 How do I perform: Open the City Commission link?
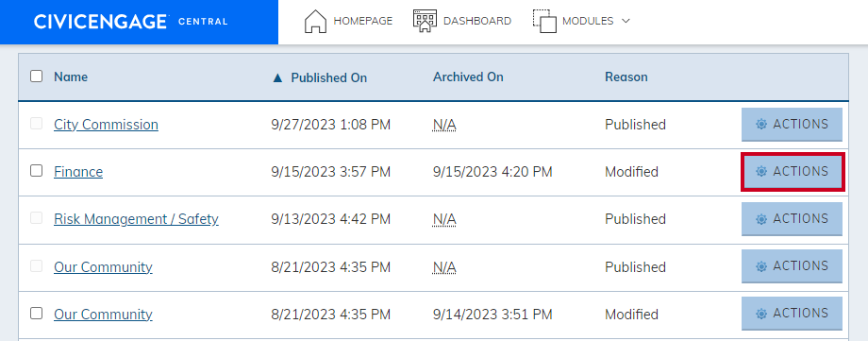coord(106,125)
